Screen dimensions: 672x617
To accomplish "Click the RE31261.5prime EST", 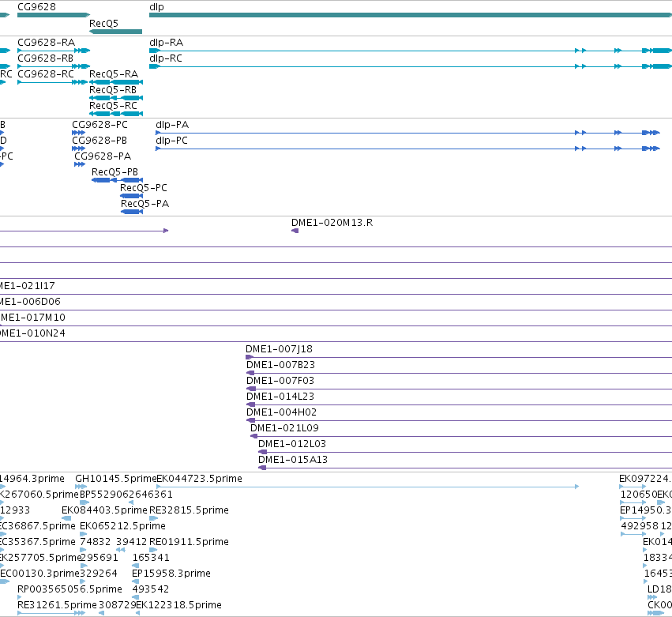I will pyautogui.click(x=51, y=614).
